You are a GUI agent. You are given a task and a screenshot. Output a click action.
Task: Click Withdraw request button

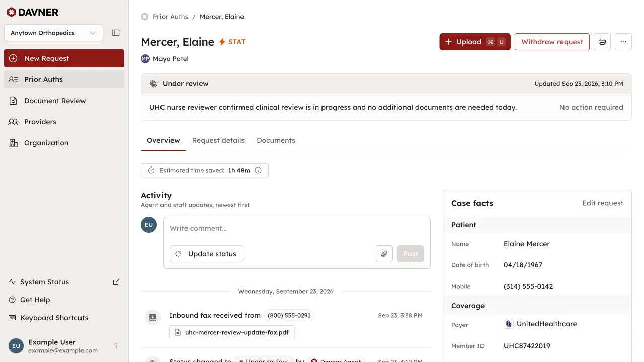(x=552, y=42)
